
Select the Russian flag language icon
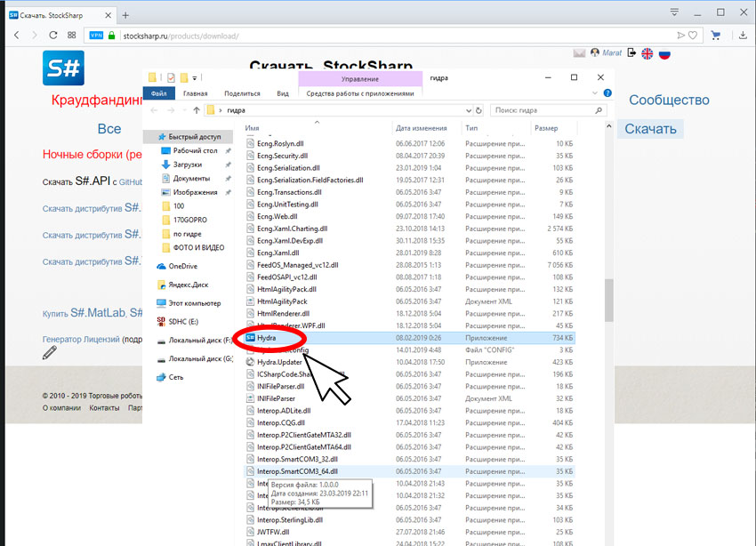point(665,53)
